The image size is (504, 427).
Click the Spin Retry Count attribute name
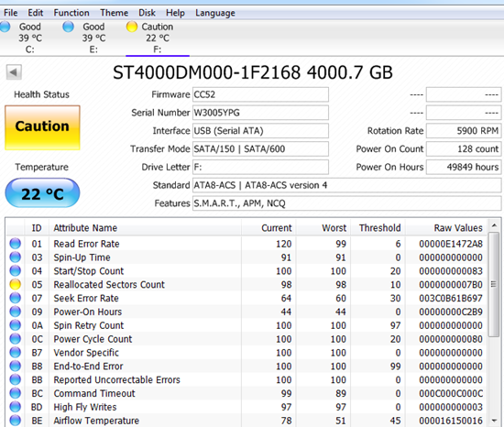pos(88,325)
